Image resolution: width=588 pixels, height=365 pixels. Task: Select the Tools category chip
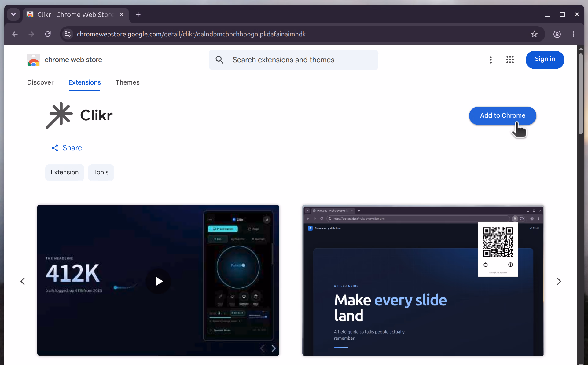pos(101,172)
